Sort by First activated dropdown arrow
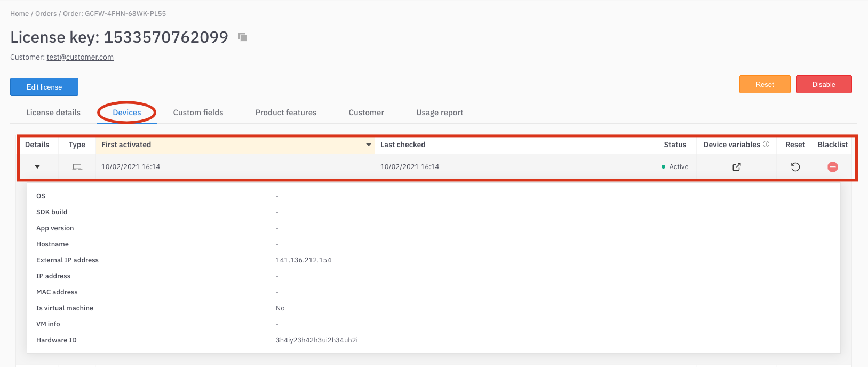The width and height of the screenshot is (868, 367). tap(368, 145)
